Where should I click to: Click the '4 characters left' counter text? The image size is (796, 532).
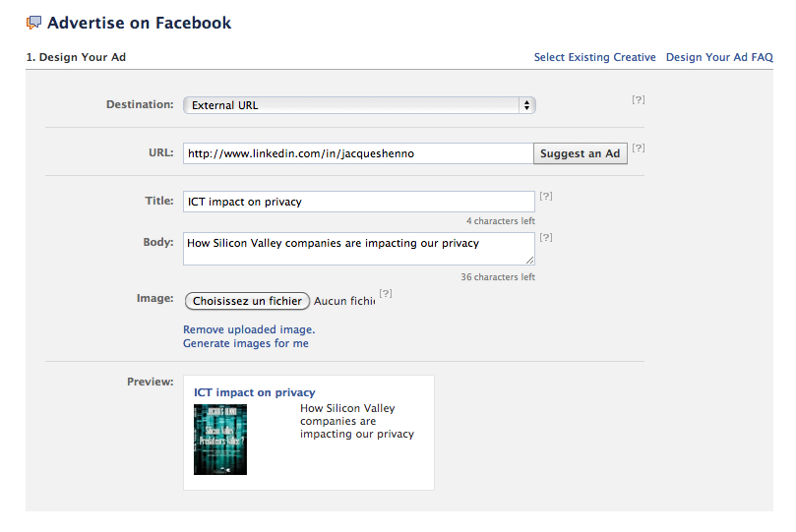501,221
